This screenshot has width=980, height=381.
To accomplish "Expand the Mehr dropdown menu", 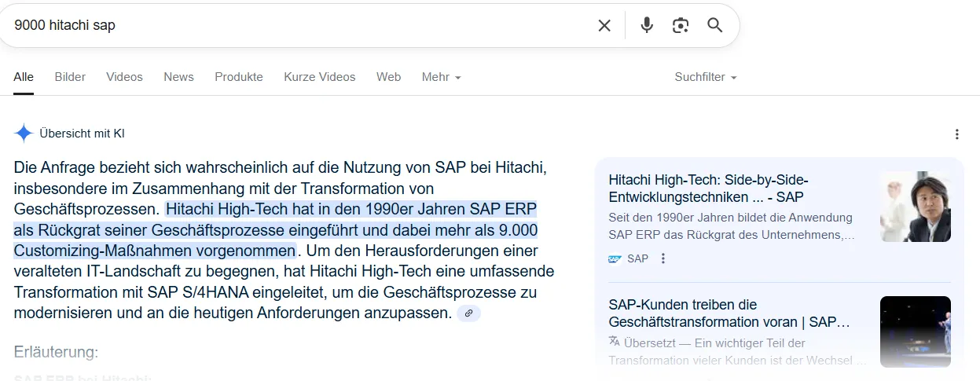I will point(441,77).
